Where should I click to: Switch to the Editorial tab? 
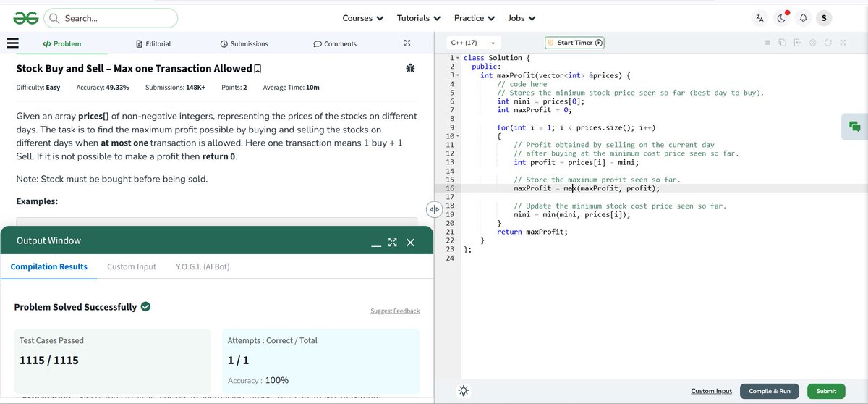click(153, 43)
